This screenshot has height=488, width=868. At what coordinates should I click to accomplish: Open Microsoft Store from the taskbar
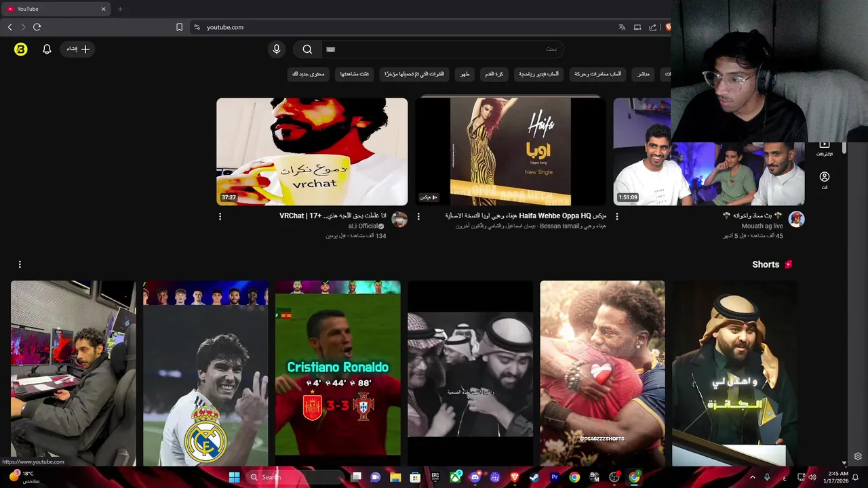[415, 477]
